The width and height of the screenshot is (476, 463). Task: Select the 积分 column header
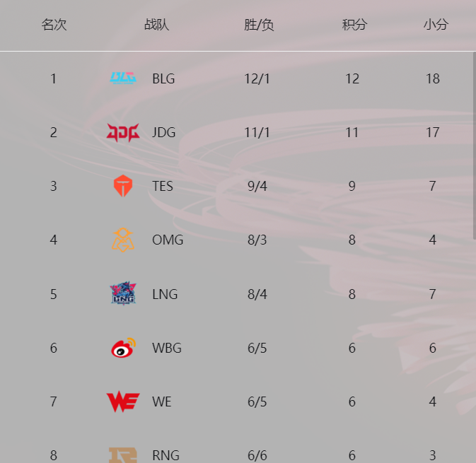[354, 25]
